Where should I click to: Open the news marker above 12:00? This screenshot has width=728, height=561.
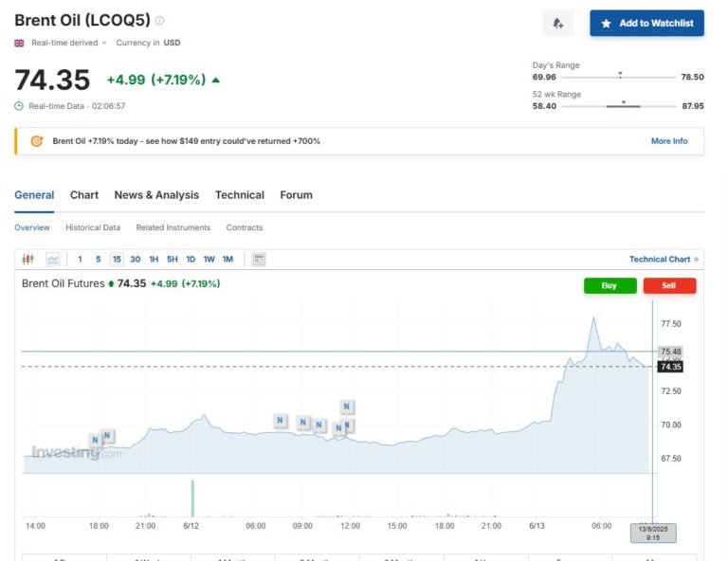347,407
